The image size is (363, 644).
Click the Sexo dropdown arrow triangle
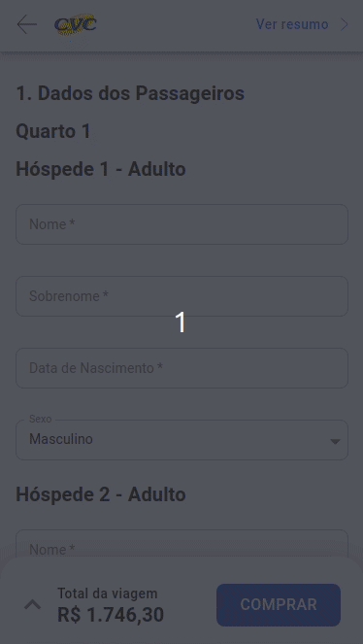335,442
